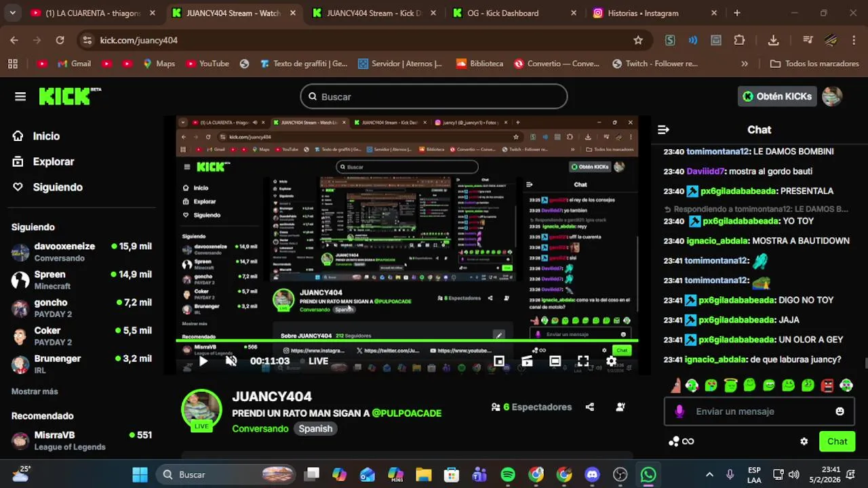Show hidden bookmarks overflow chevron
Screen dimensions: 868x488
pyautogui.click(x=745, y=64)
